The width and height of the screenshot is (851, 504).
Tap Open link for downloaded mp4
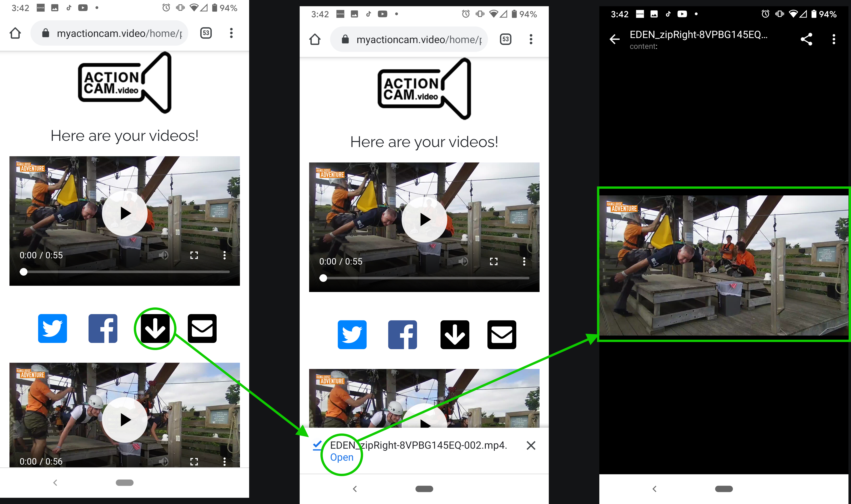[342, 457]
